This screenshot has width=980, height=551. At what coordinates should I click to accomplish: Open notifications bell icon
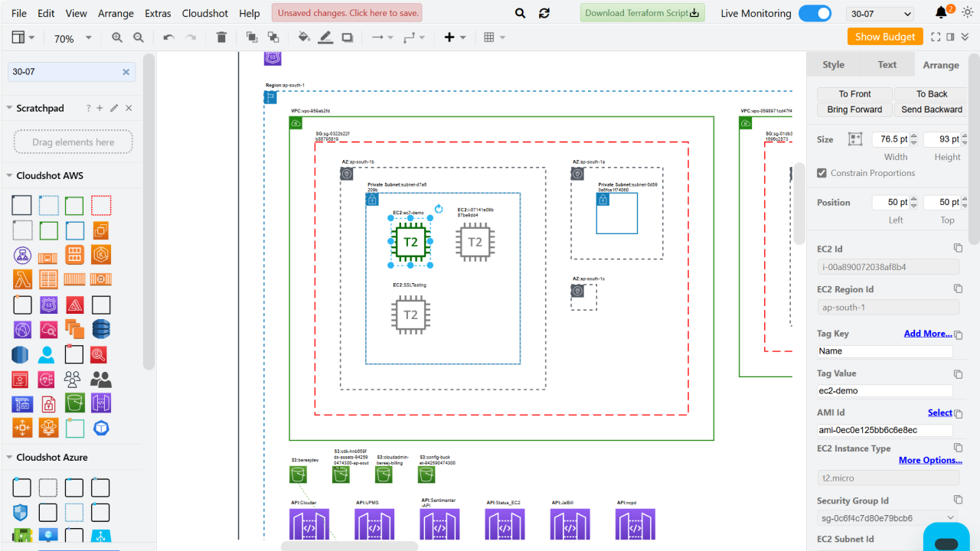942,13
